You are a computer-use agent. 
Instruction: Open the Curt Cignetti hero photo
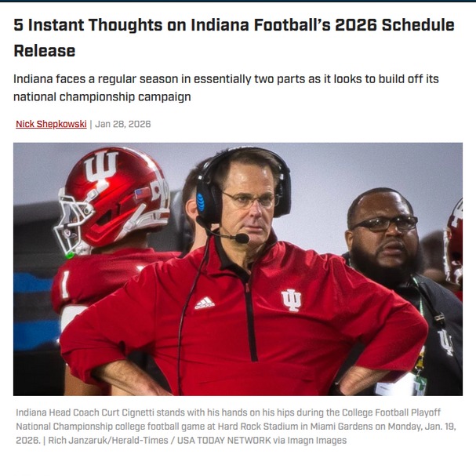click(x=238, y=268)
